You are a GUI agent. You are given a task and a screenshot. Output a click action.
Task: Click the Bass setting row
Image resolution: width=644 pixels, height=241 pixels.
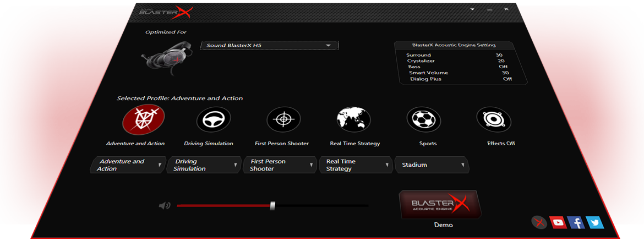pyautogui.click(x=458, y=67)
